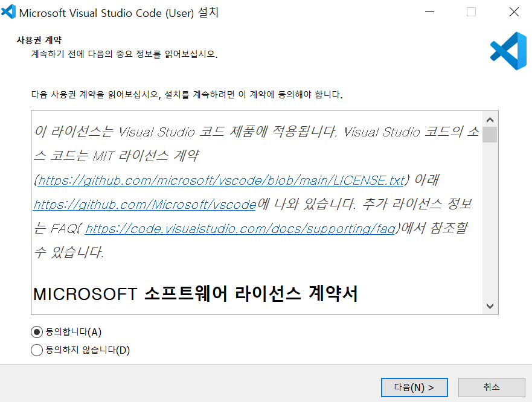Viewport: 532px width, 402px height.
Task: Click the 다음(N) > button
Action: click(x=414, y=388)
